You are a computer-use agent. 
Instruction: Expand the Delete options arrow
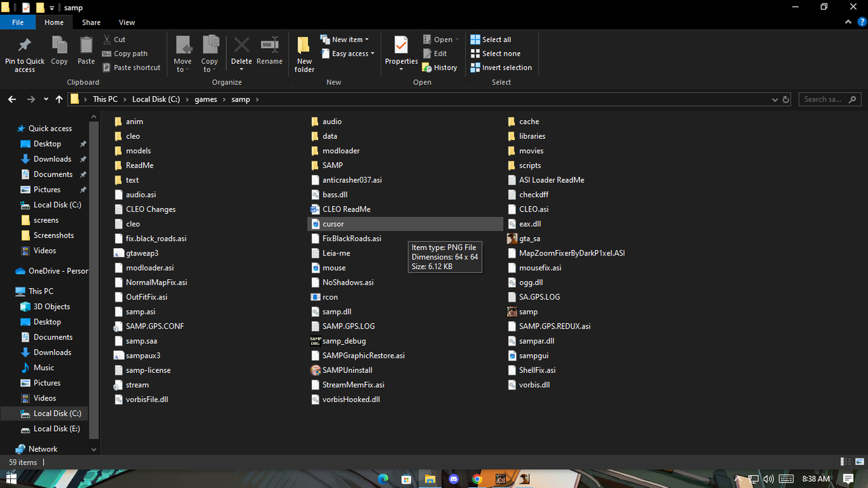[241, 68]
